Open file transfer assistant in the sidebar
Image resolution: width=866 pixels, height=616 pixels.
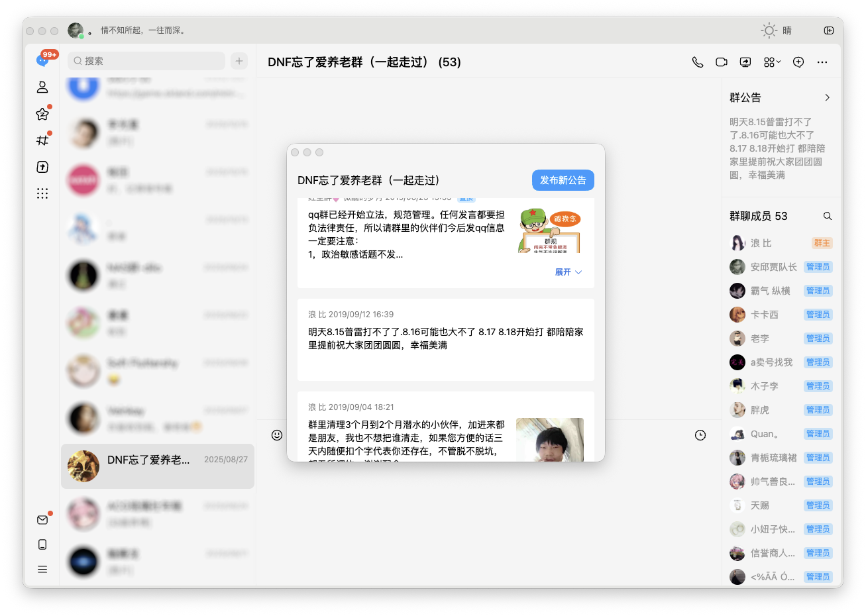tap(42, 167)
